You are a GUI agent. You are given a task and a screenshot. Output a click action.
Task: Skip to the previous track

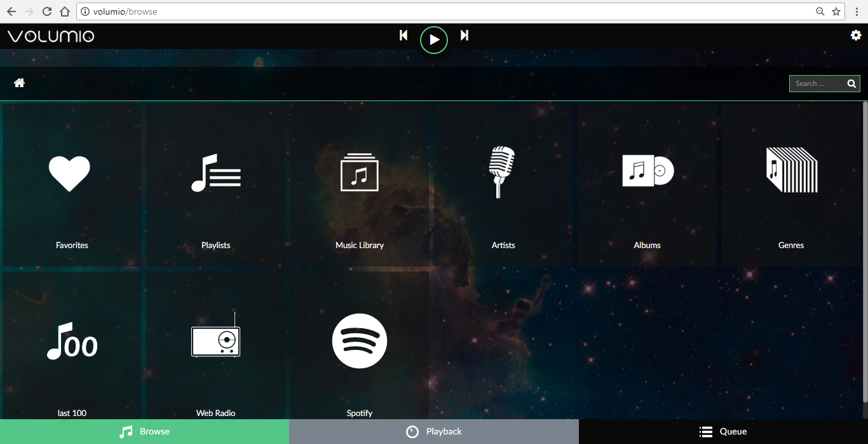(403, 36)
